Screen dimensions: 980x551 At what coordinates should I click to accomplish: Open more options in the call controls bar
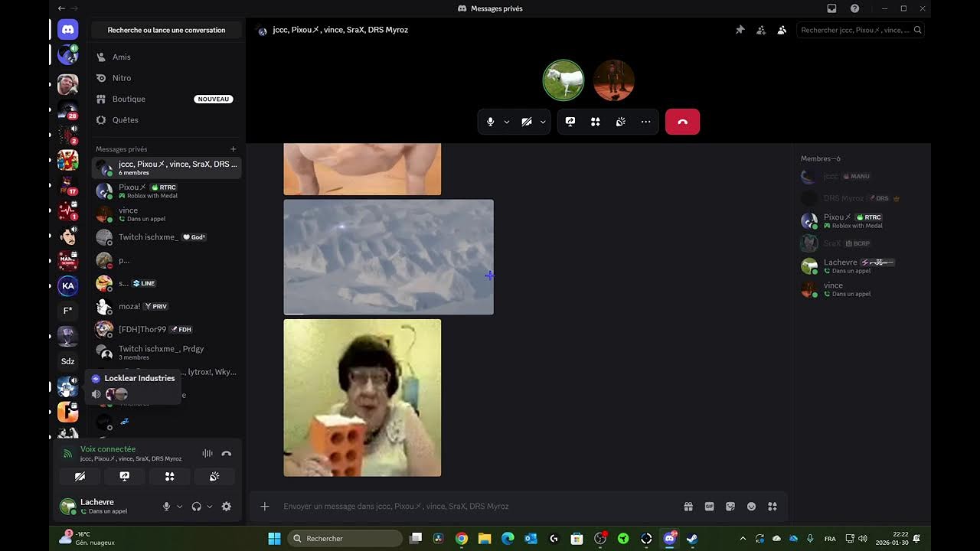coord(645,122)
